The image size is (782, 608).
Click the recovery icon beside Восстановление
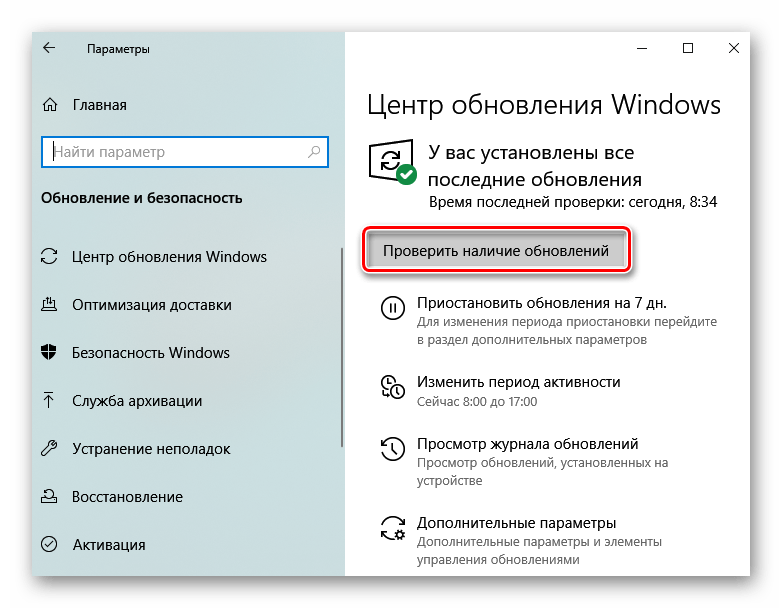pos(49,496)
